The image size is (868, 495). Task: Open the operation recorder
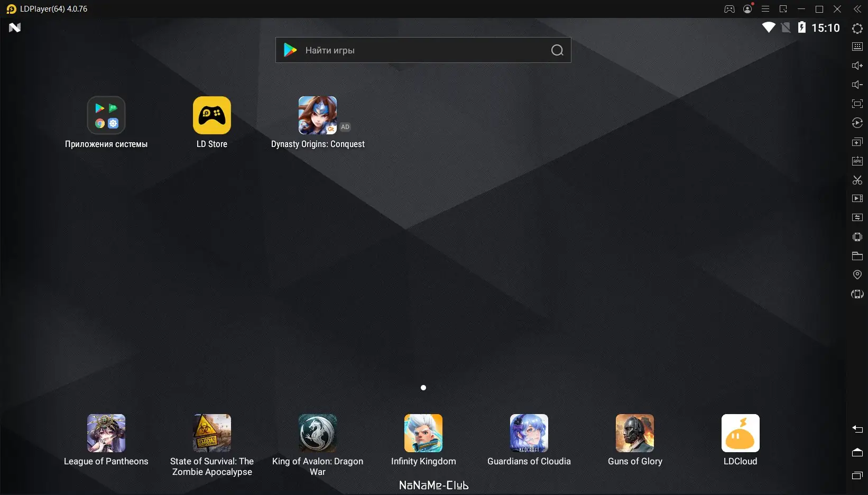tap(857, 123)
